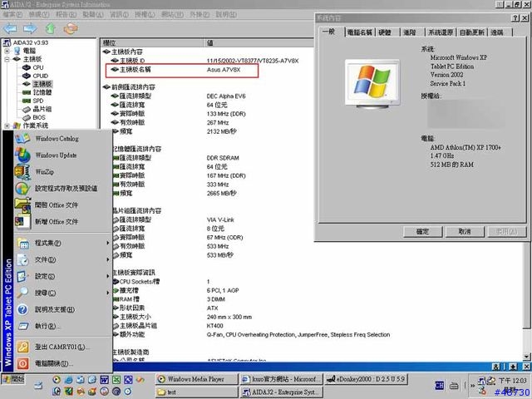532x399 pixels.
Task: Click the ? help button in dialog title
Action: click(515, 18)
